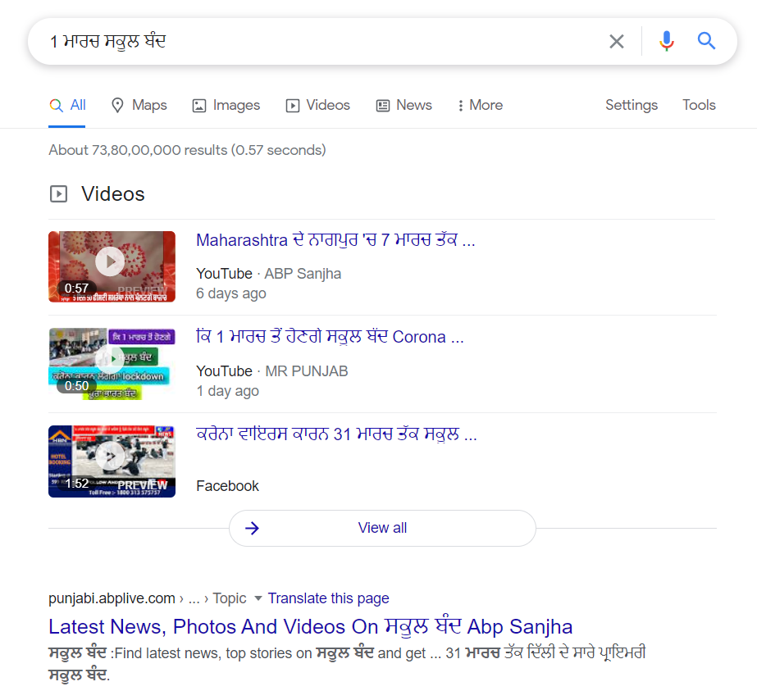Play the Facebook 1:52 video thumbnail
This screenshot has width=757, height=700.
tap(112, 461)
